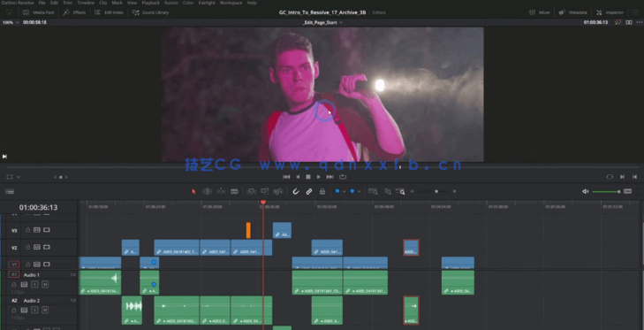Mute the Audio 2 track

coord(45,310)
